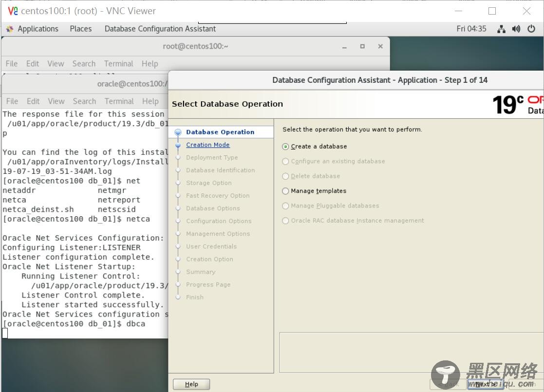Click Deployment Type step

(212, 157)
